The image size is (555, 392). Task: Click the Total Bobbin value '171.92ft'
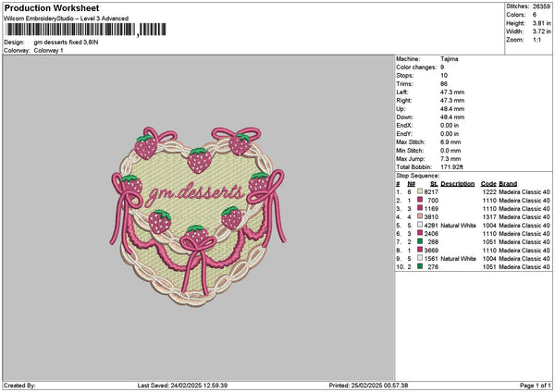(451, 167)
